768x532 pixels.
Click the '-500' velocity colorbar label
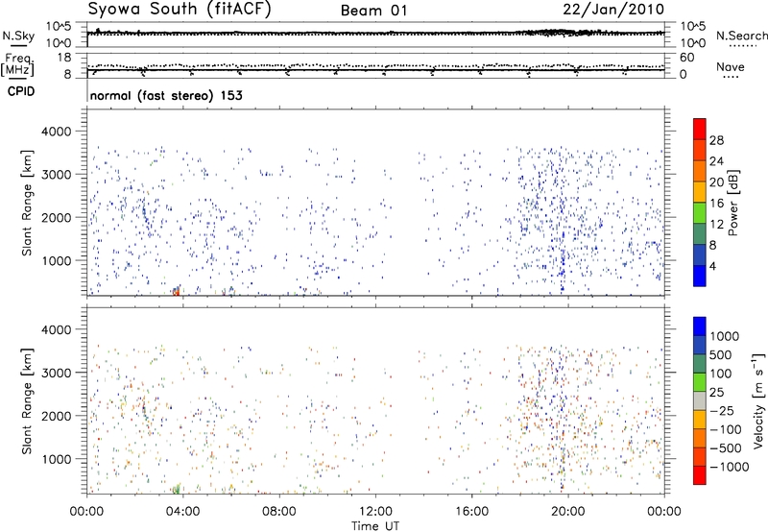(x=726, y=447)
